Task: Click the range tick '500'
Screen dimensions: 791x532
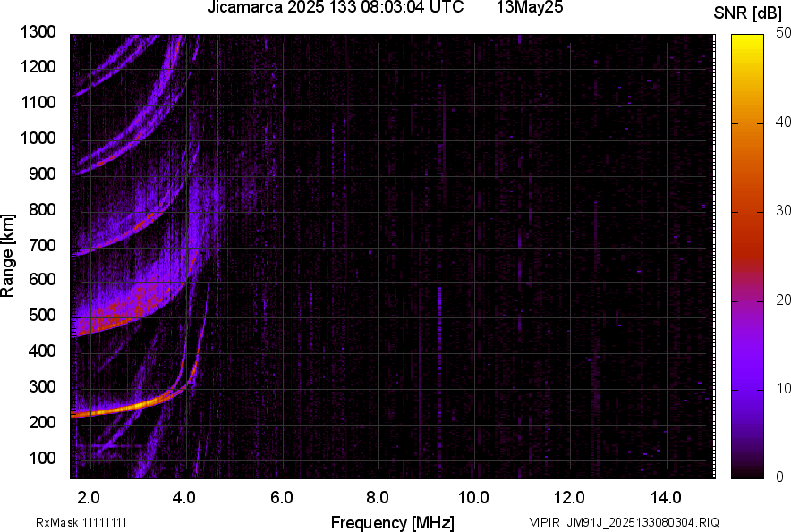Action: (42, 315)
